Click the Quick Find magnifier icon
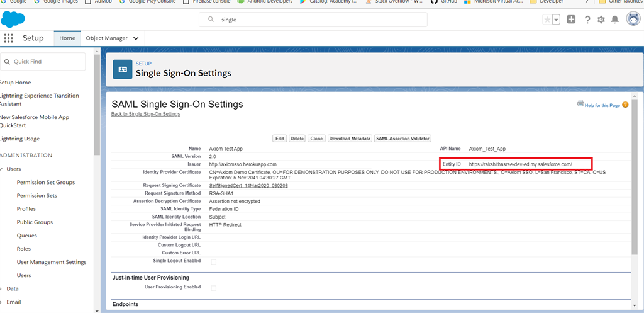This screenshot has width=644, height=313. [x=7, y=62]
